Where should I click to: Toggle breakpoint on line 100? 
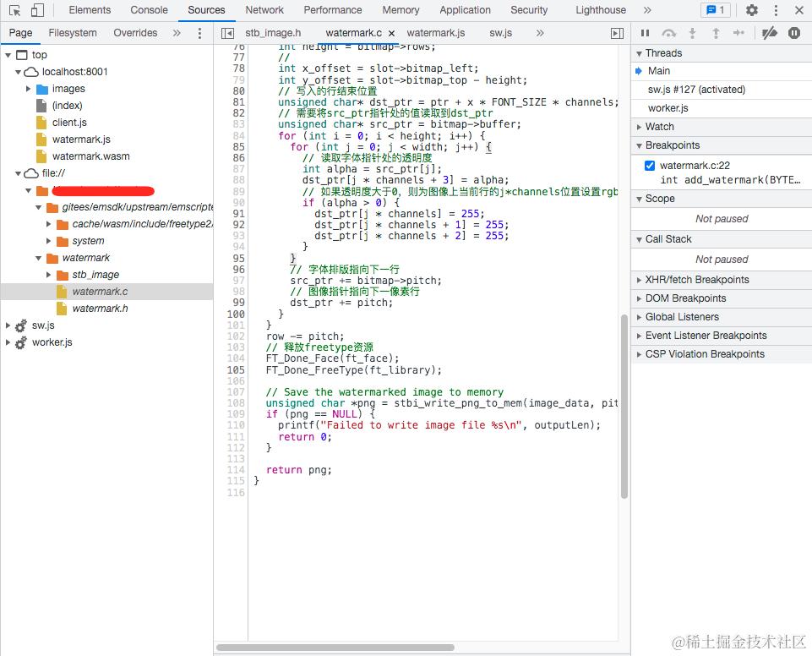[236, 314]
